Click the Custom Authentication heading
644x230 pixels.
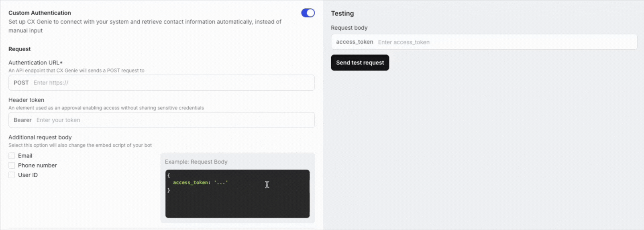40,13
